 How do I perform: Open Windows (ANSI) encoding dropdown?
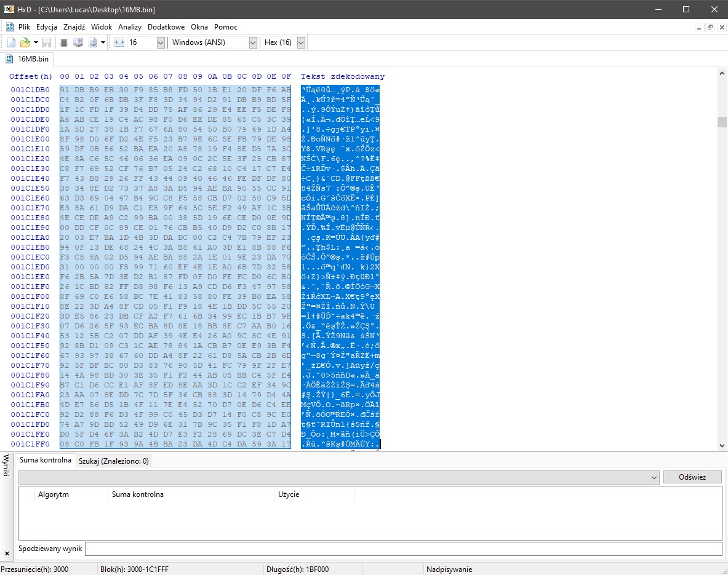(x=253, y=42)
